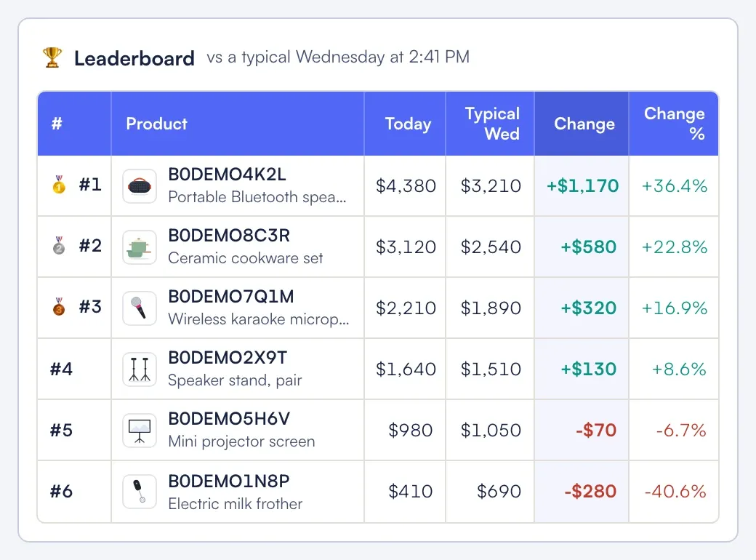Image resolution: width=756 pixels, height=560 pixels.
Task: Click the $3,120 Today value
Action: tap(406, 247)
